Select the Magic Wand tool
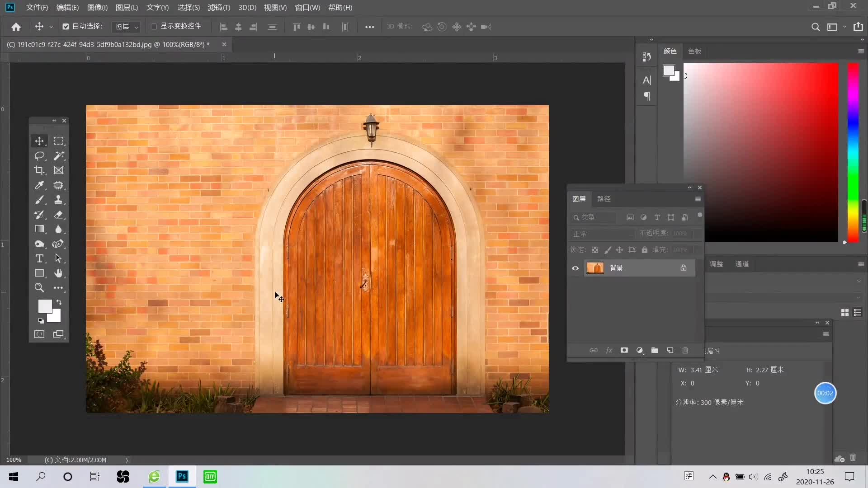Screen dimensions: 868x488 [x=58, y=156]
